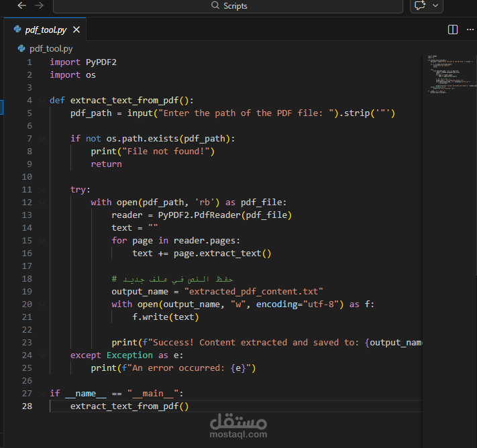Select the pdf_tool.py editor tab
Screen dimensions: 477x448
[45, 30]
